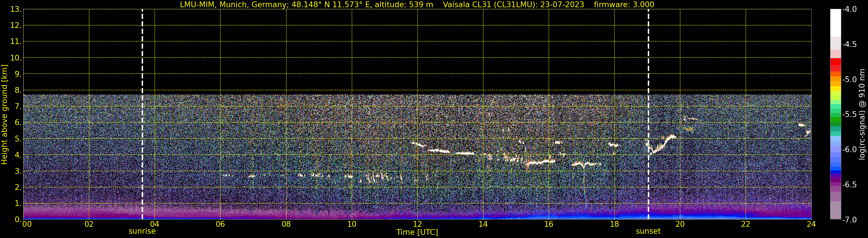Click the '3.' height tick label
The width and height of the screenshot is (868, 238).
(18, 171)
